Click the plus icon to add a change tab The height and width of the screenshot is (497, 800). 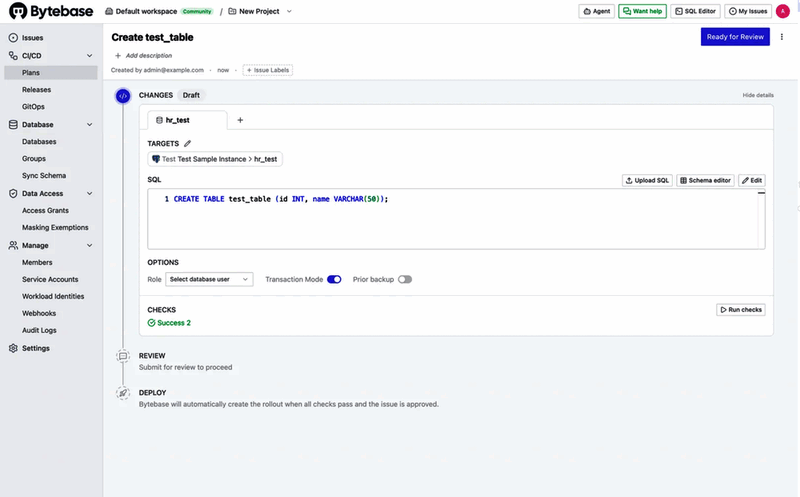click(240, 120)
